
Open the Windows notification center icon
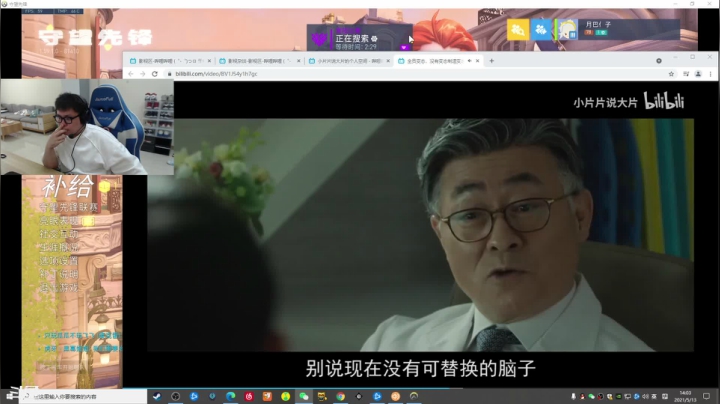(706, 396)
